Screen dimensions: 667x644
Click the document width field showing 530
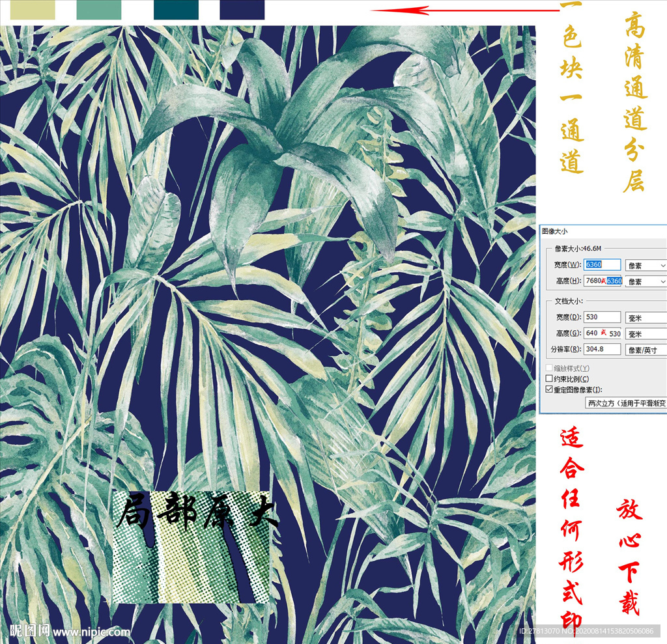pos(602,317)
